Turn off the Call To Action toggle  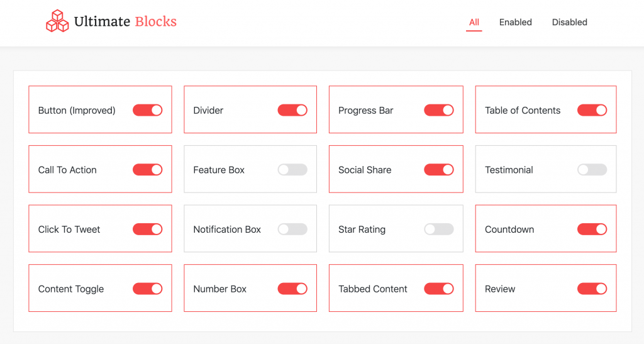147,170
